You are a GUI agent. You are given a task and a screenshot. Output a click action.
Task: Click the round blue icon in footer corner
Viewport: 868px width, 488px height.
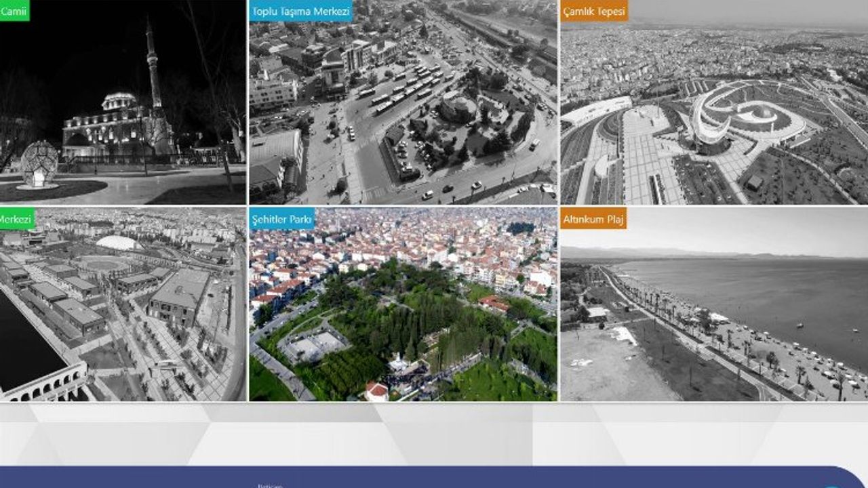coord(831,485)
